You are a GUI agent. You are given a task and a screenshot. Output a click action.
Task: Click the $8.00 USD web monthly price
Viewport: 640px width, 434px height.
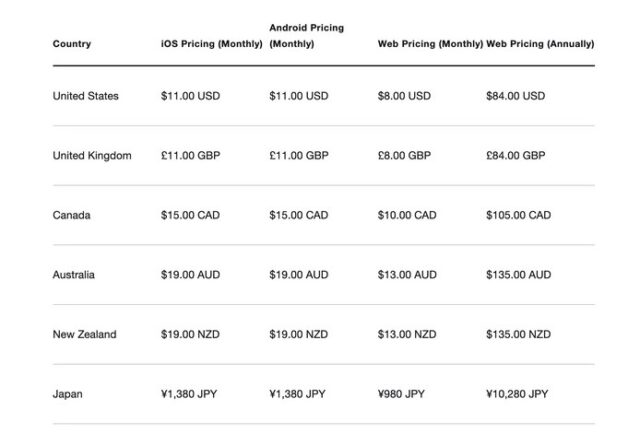404,96
